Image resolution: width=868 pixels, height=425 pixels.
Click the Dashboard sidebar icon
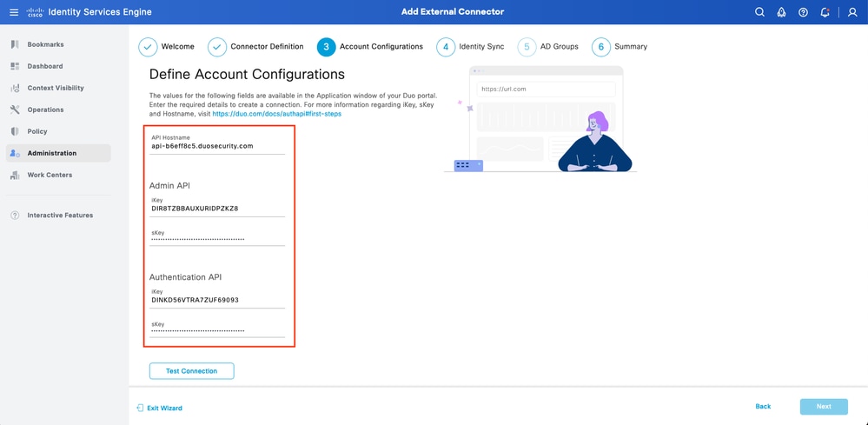[x=15, y=66]
